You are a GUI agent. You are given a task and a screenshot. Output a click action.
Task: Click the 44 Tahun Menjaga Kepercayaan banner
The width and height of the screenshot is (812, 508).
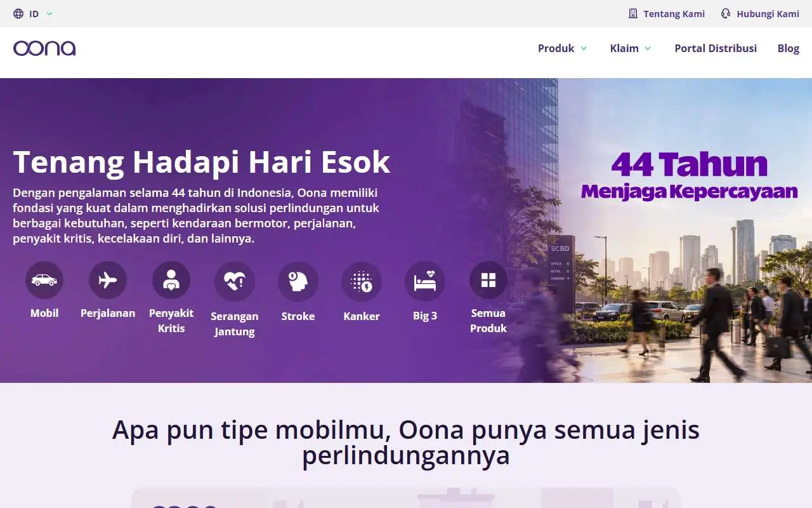pos(689,176)
